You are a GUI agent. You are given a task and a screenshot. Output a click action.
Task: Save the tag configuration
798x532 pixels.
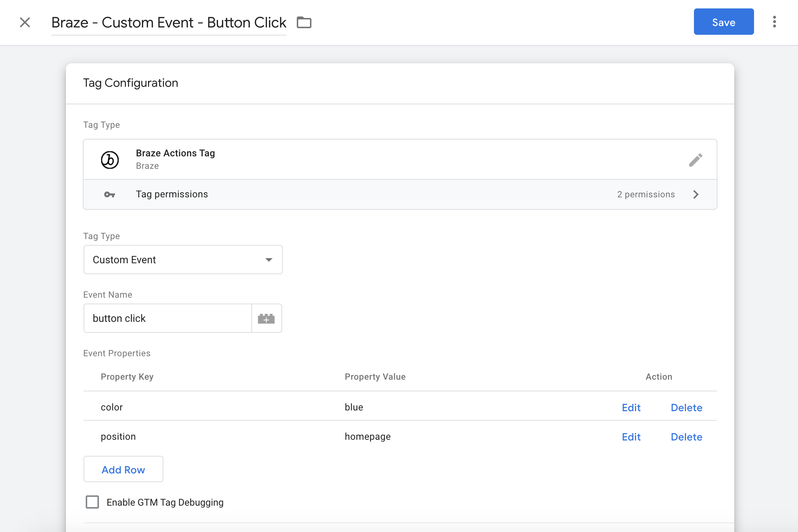point(724,22)
